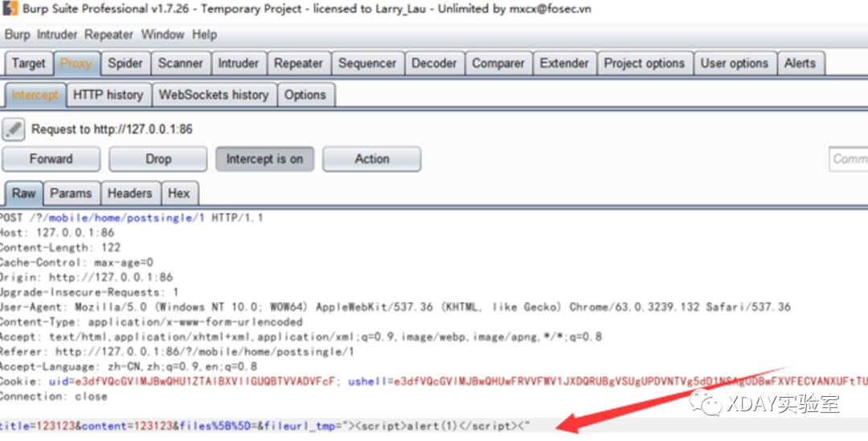The height and width of the screenshot is (441, 868).
Task: Open the Help menu
Action: [x=204, y=35]
